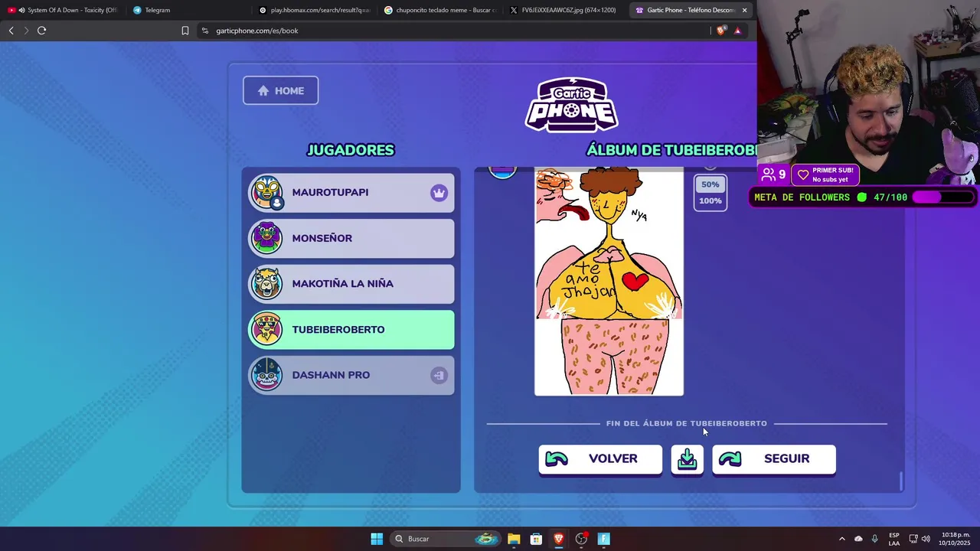This screenshot has width=980, height=551.
Task: Click the volume tray icon
Action: (x=926, y=539)
